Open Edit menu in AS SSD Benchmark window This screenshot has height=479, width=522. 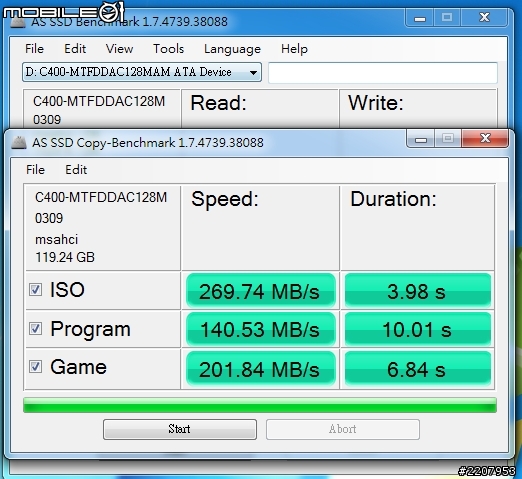(x=75, y=49)
